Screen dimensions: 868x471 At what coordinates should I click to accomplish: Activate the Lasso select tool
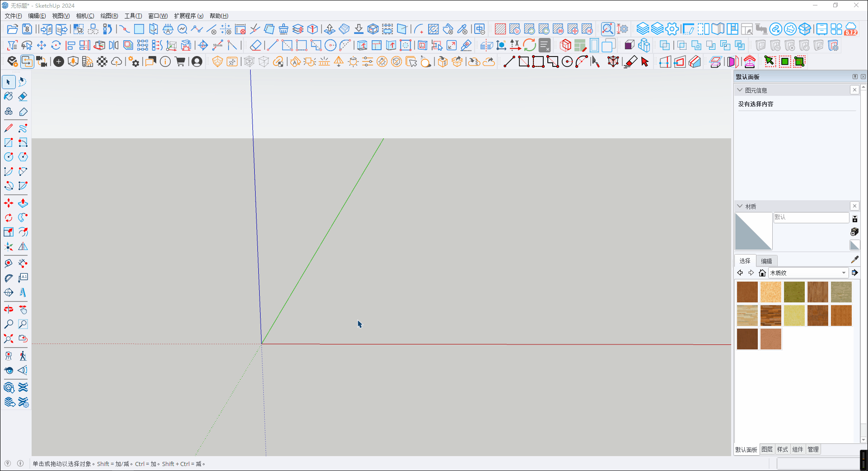[23, 82]
